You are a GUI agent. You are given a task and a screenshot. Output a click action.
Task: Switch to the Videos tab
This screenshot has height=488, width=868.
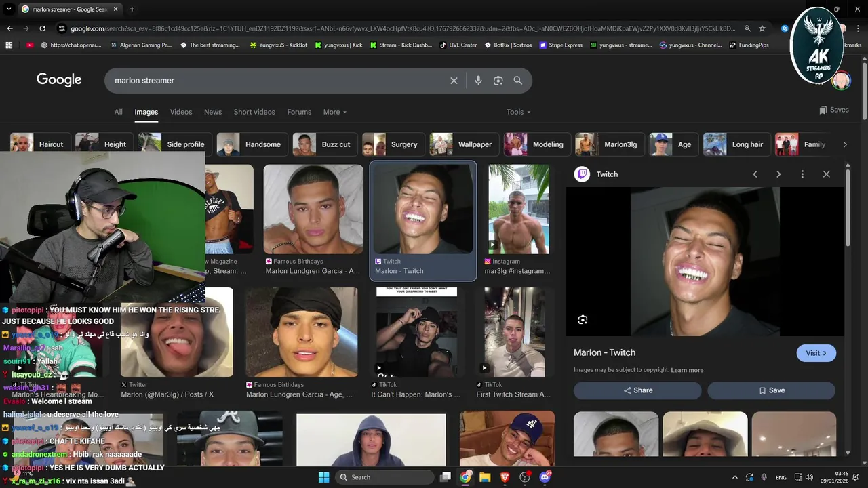(x=181, y=112)
